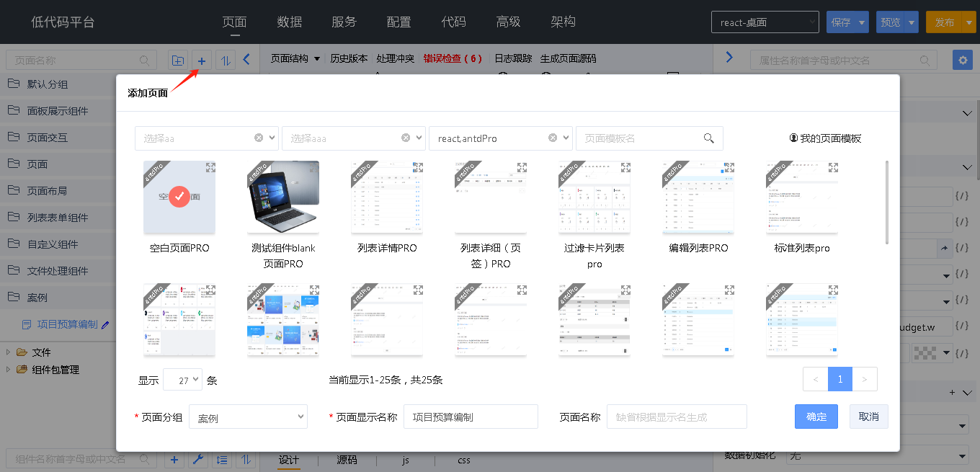Open the 配置 top menu
The width and height of the screenshot is (980, 472).
[x=399, y=22]
